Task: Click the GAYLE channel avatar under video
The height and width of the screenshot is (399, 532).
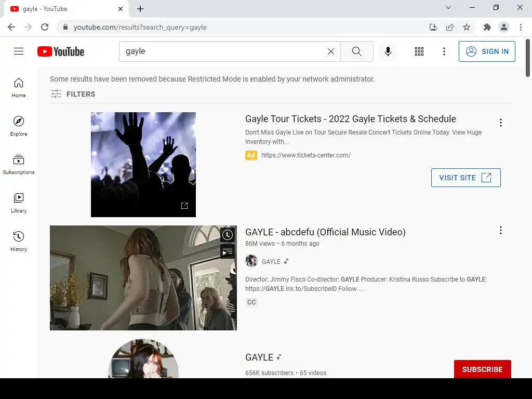Action: 251,261
